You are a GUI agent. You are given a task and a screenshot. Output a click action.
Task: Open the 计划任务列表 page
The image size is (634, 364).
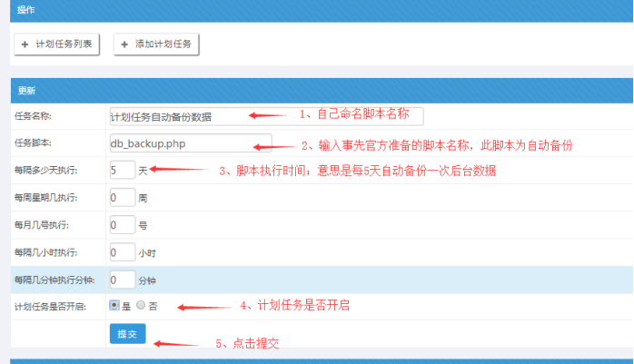(x=56, y=44)
